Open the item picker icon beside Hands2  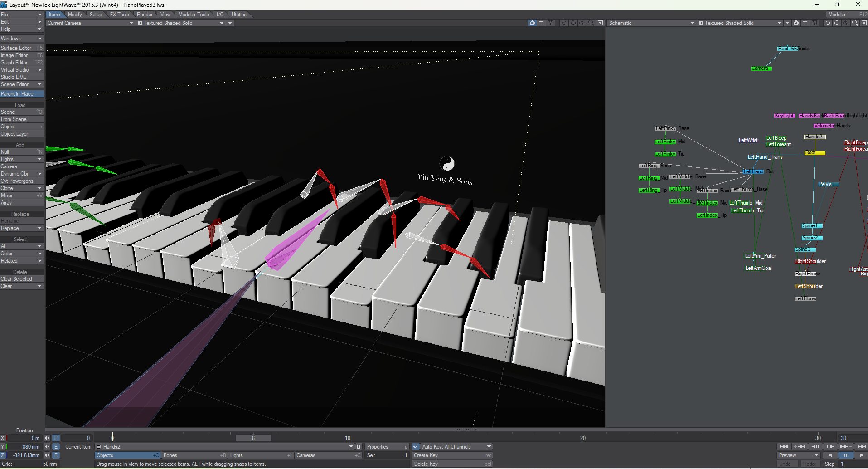click(x=359, y=447)
